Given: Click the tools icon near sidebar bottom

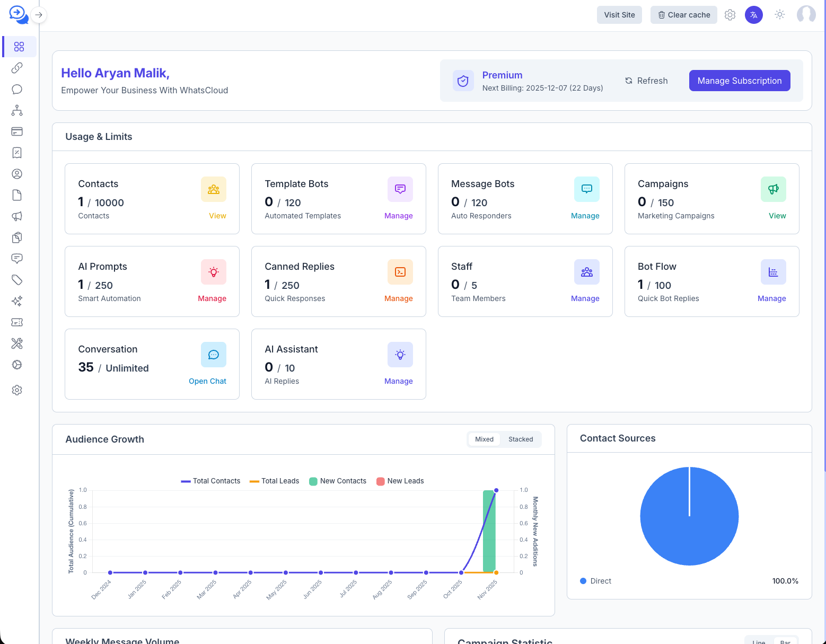Looking at the screenshot, I should click(x=17, y=343).
